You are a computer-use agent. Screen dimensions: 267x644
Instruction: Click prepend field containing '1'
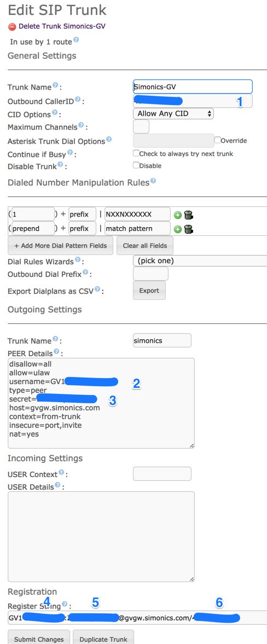[32, 214]
